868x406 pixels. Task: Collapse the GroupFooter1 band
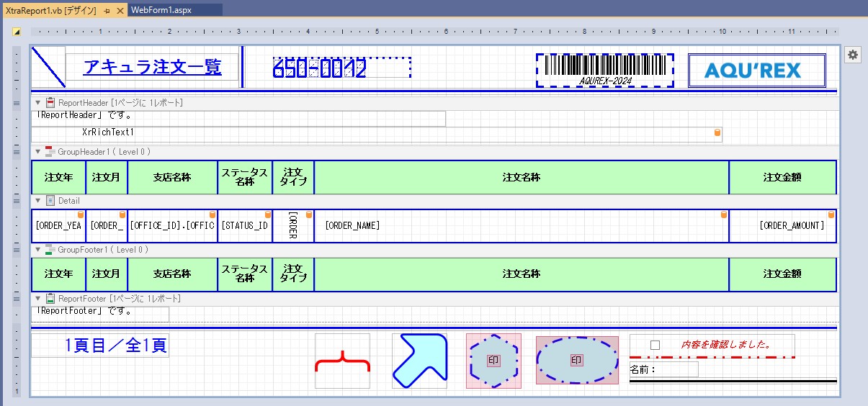[38, 250]
